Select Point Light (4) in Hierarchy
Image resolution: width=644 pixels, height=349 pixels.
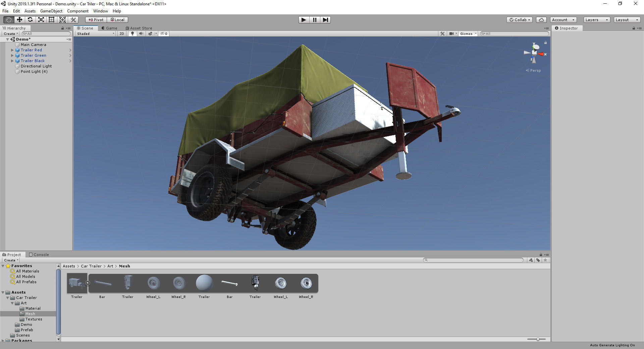pos(34,71)
